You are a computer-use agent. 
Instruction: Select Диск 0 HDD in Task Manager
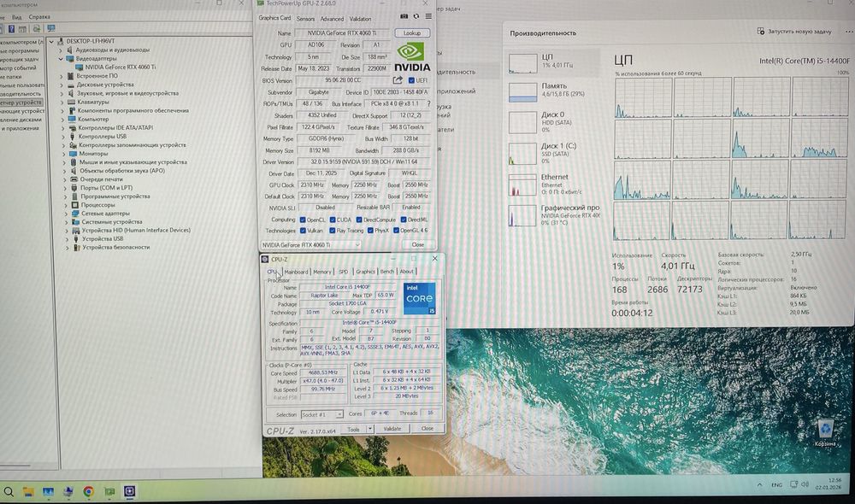[x=553, y=122]
